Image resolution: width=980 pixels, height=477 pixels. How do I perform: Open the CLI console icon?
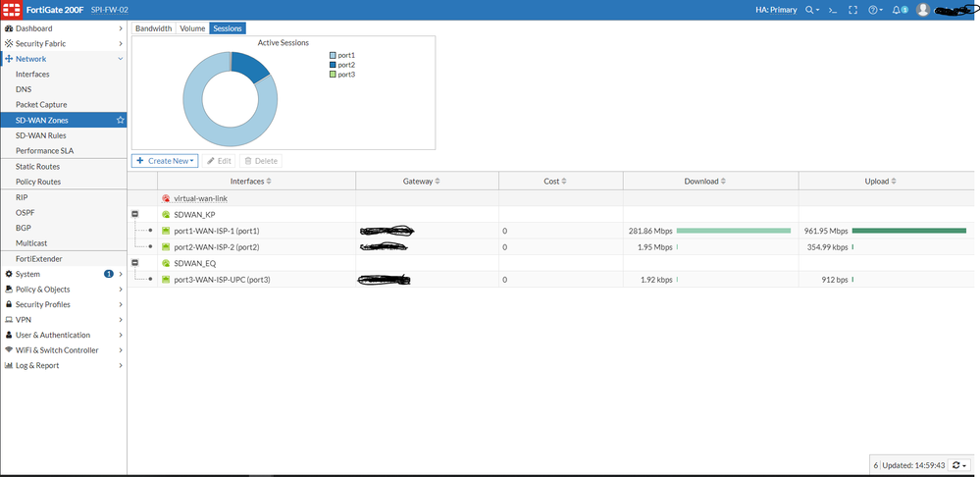(833, 10)
